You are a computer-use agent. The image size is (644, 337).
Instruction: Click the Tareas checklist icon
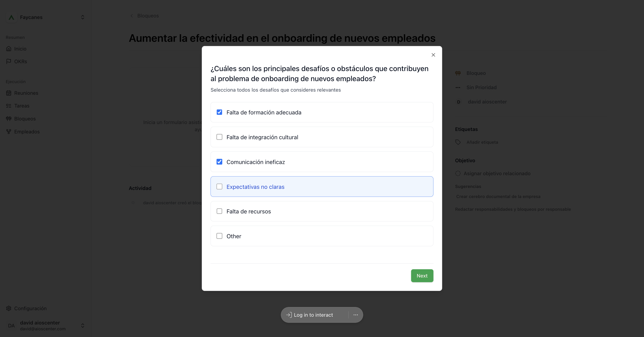[x=9, y=106]
